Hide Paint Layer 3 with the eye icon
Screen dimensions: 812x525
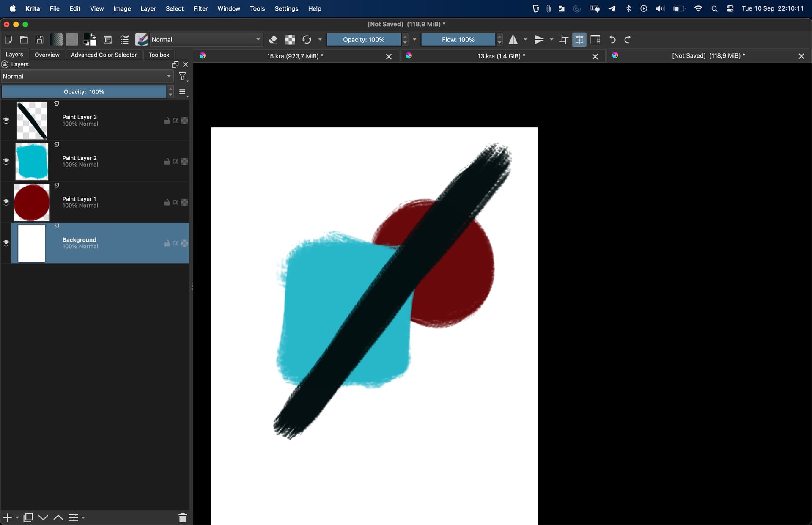pyautogui.click(x=6, y=121)
